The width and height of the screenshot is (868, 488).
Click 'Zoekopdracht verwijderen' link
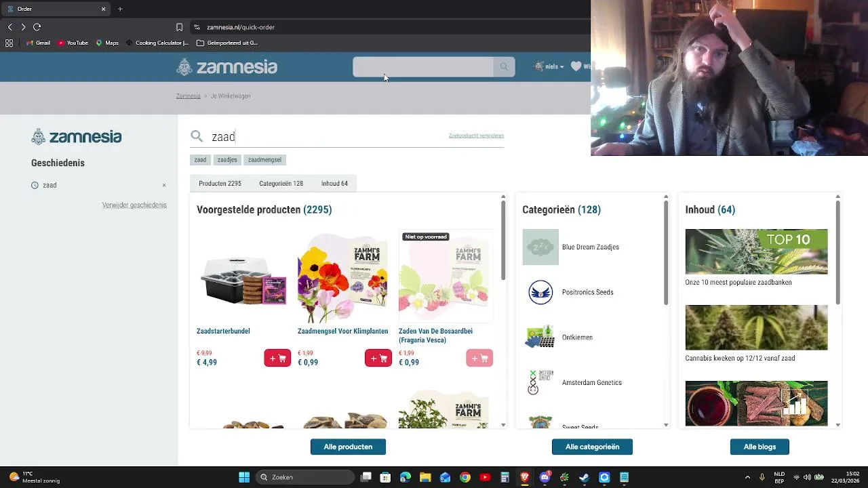pos(476,136)
